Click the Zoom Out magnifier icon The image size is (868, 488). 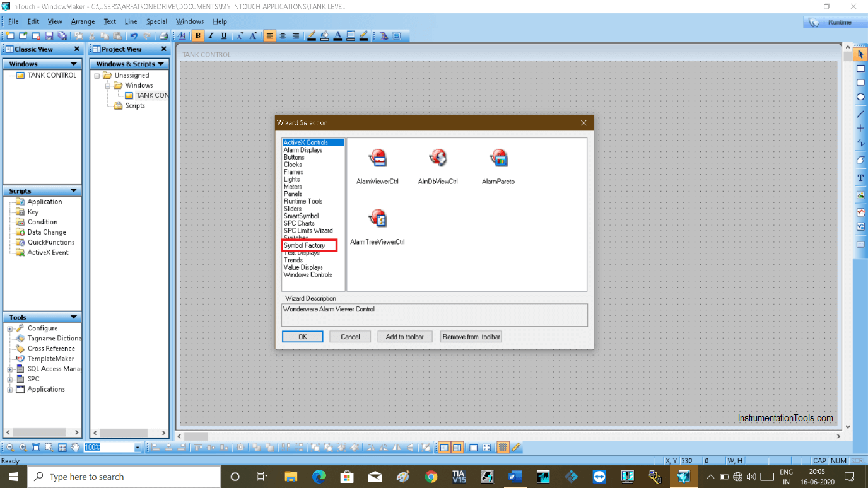click(10, 448)
